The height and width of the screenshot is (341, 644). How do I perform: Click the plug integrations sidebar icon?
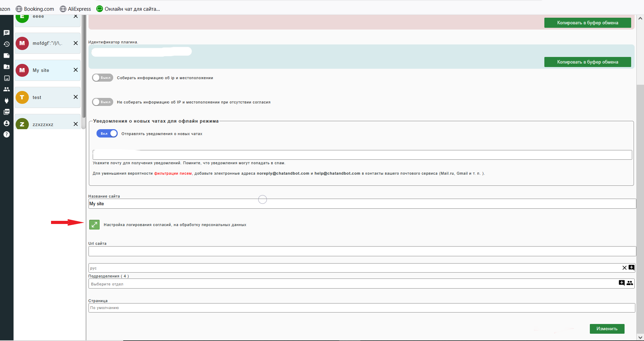[x=7, y=101]
